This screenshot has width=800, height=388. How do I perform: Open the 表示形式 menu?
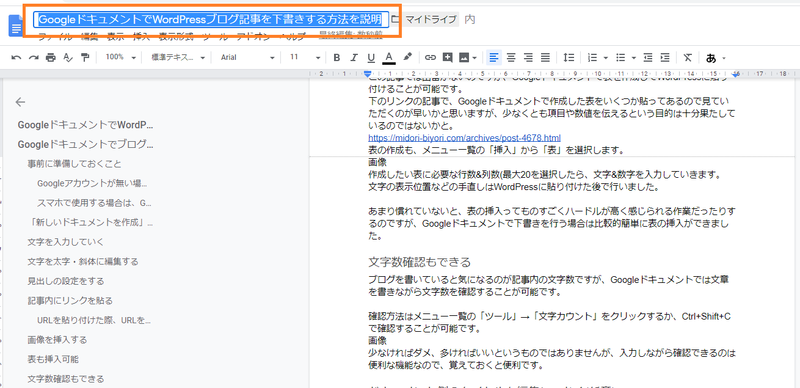176,37
